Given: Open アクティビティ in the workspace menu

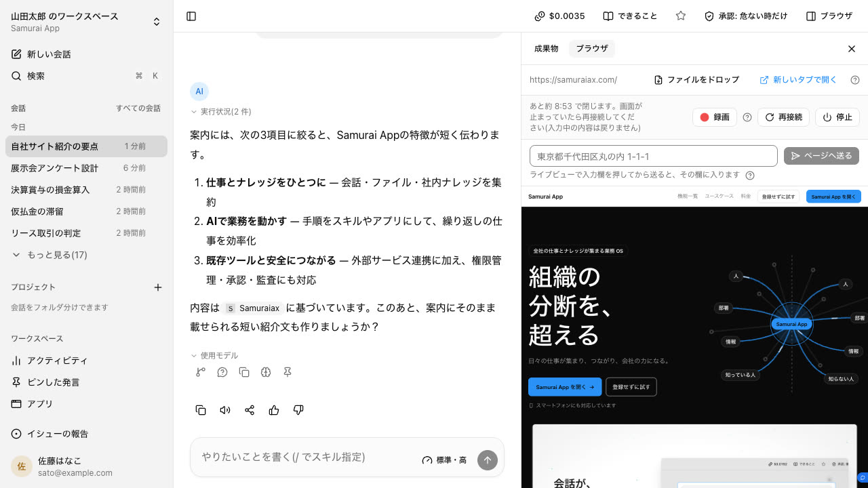Looking at the screenshot, I should click(86, 361).
